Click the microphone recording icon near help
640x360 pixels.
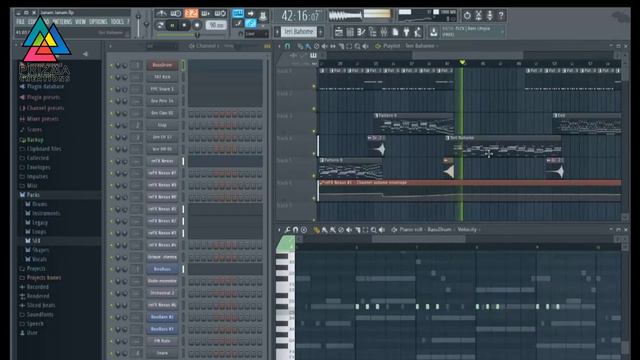click(490, 16)
